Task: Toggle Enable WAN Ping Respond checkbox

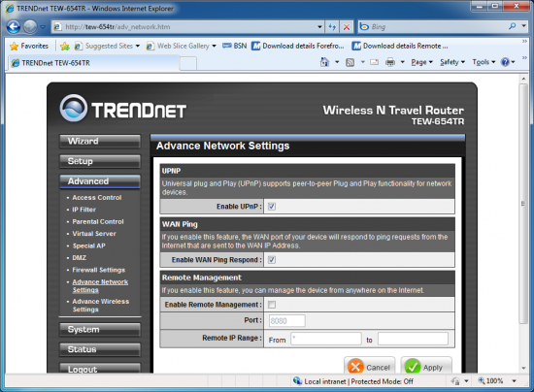Action: 272,260
